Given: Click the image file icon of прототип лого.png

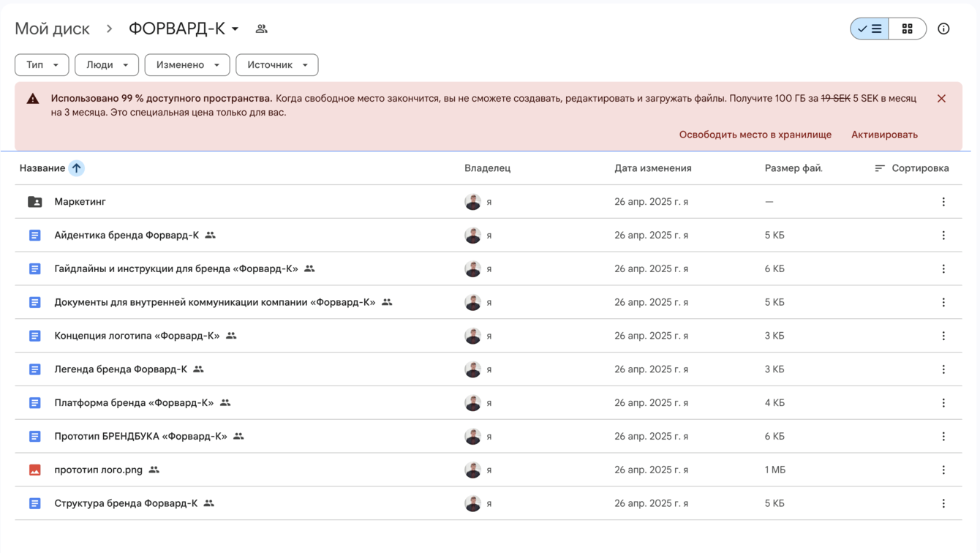Looking at the screenshot, I should [x=34, y=470].
